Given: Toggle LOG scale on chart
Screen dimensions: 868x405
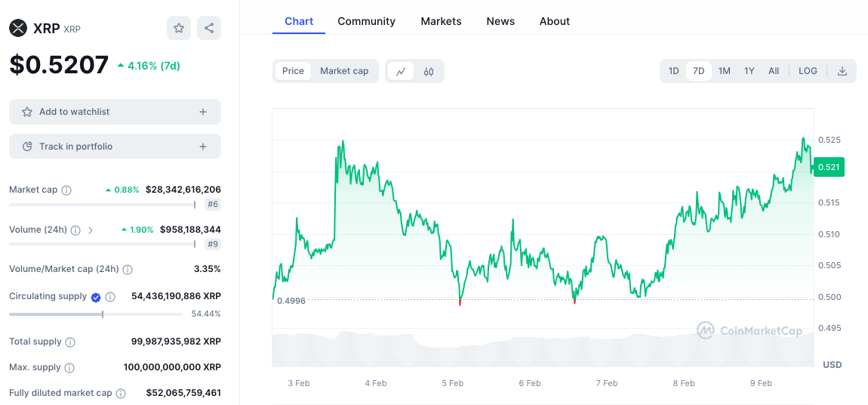Looking at the screenshot, I should point(808,71).
